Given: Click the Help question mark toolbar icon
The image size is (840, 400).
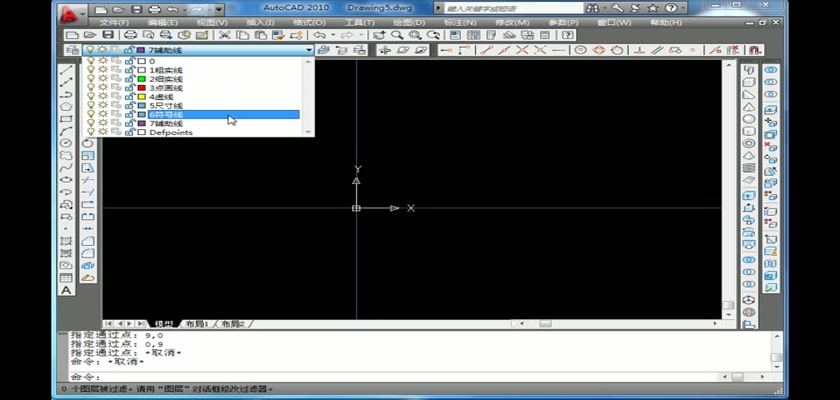Looking at the screenshot, I should [568, 35].
